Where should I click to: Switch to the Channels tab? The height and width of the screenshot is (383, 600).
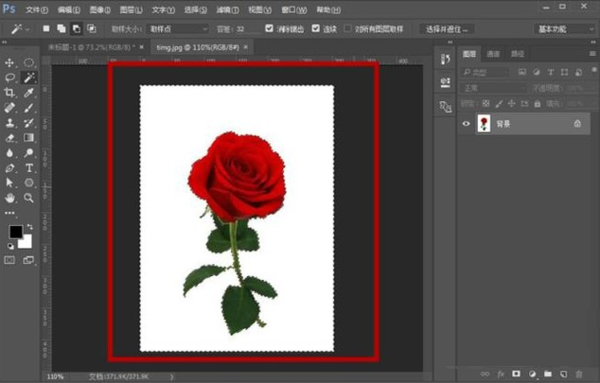[x=493, y=54]
